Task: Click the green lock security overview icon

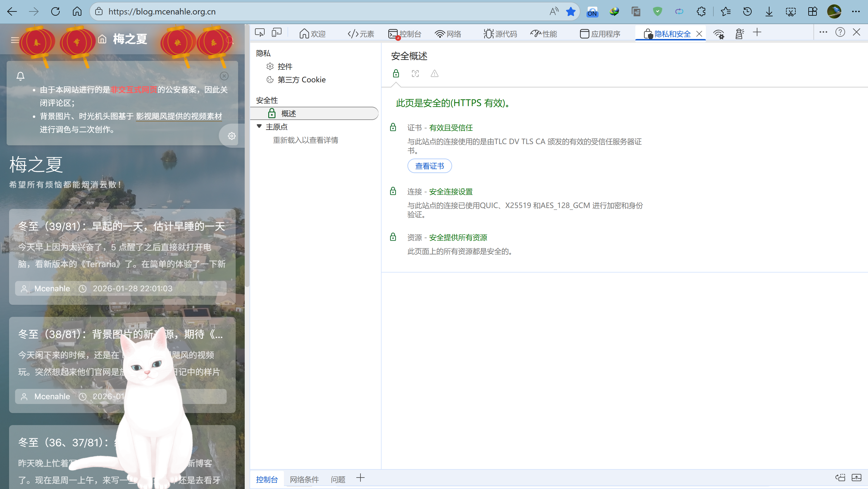Action: tap(396, 74)
